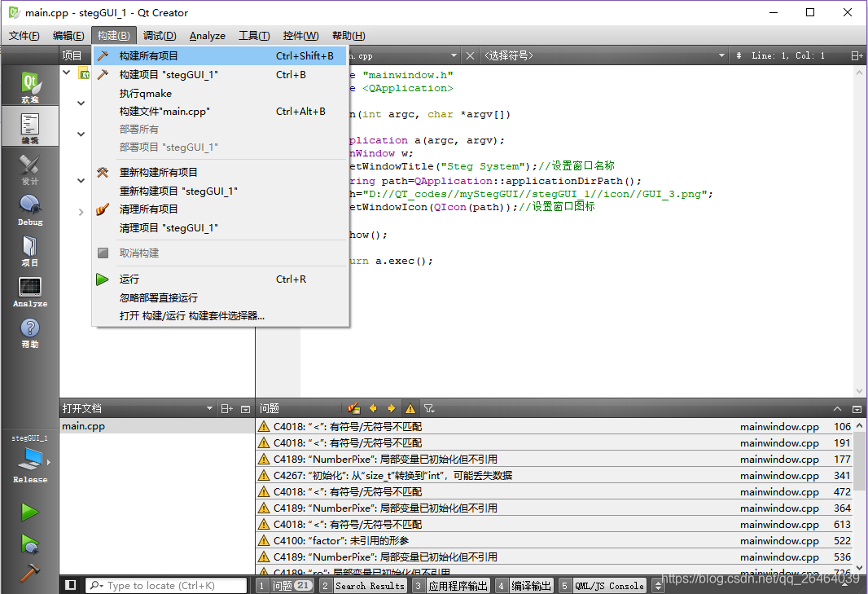Image resolution: width=868 pixels, height=594 pixels.
Task: Switch to 问题 output tab
Action: [285, 585]
